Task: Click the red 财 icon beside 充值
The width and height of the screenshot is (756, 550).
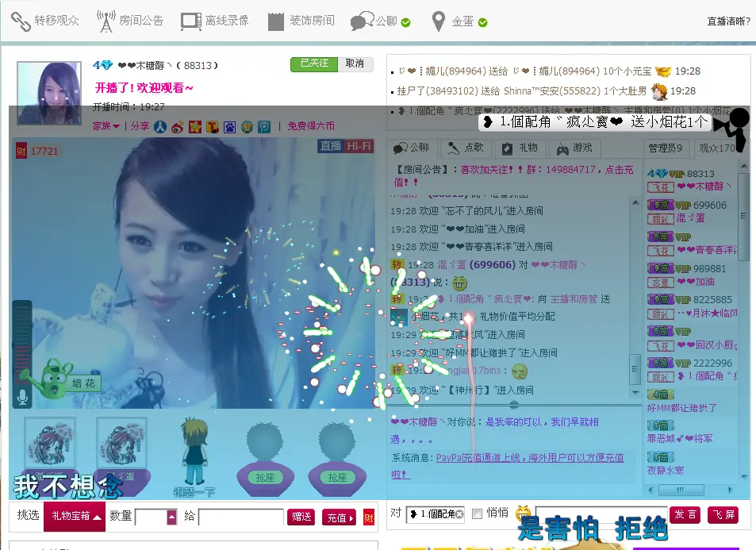Action: tap(369, 517)
